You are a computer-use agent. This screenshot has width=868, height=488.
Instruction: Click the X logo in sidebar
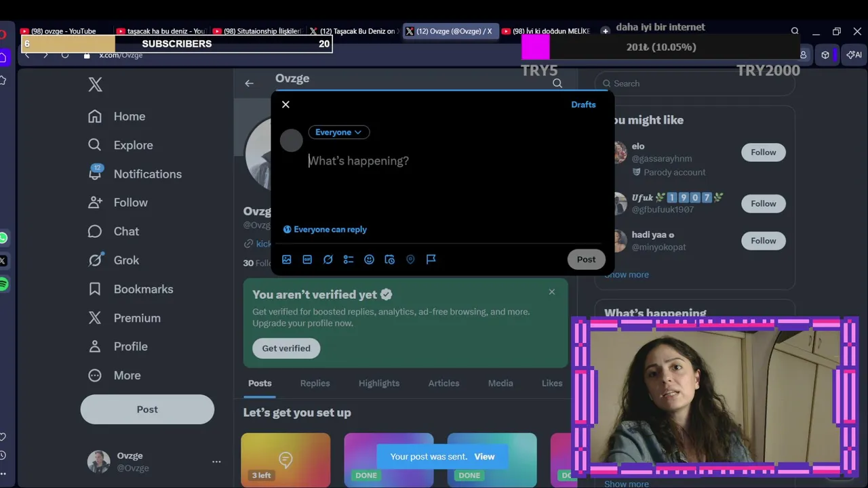click(x=96, y=84)
